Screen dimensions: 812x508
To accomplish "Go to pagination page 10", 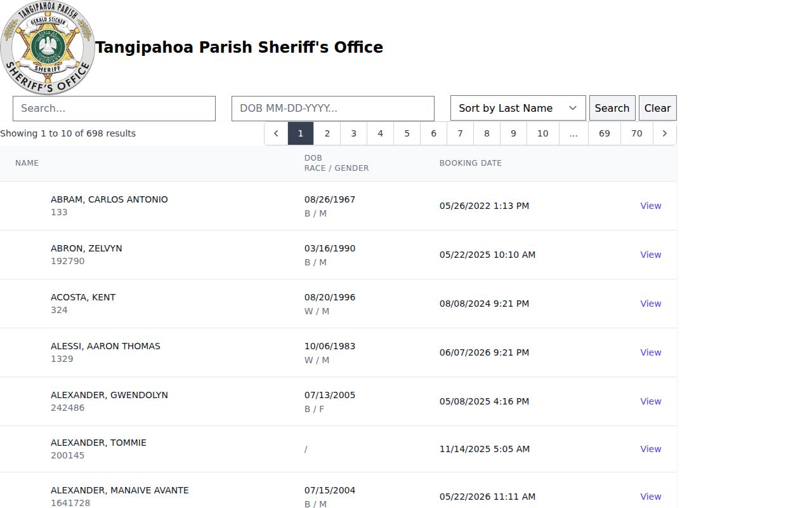I will (x=543, y=133).
